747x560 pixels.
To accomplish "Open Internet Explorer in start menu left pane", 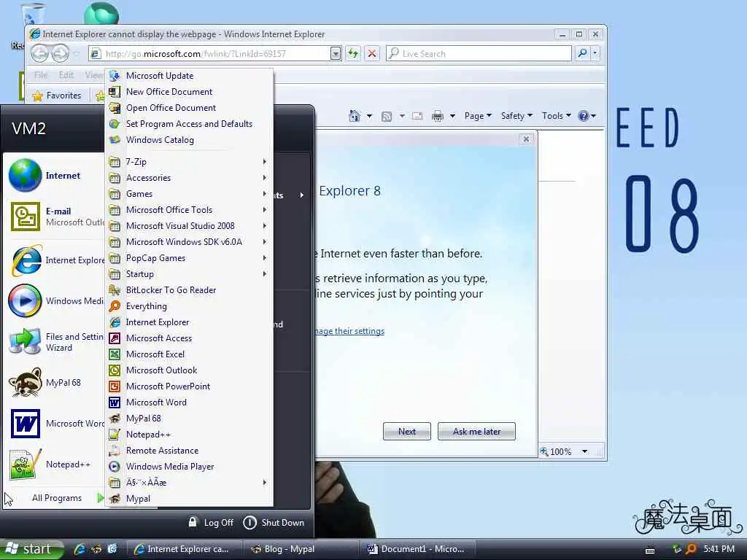I will point(55,260).
